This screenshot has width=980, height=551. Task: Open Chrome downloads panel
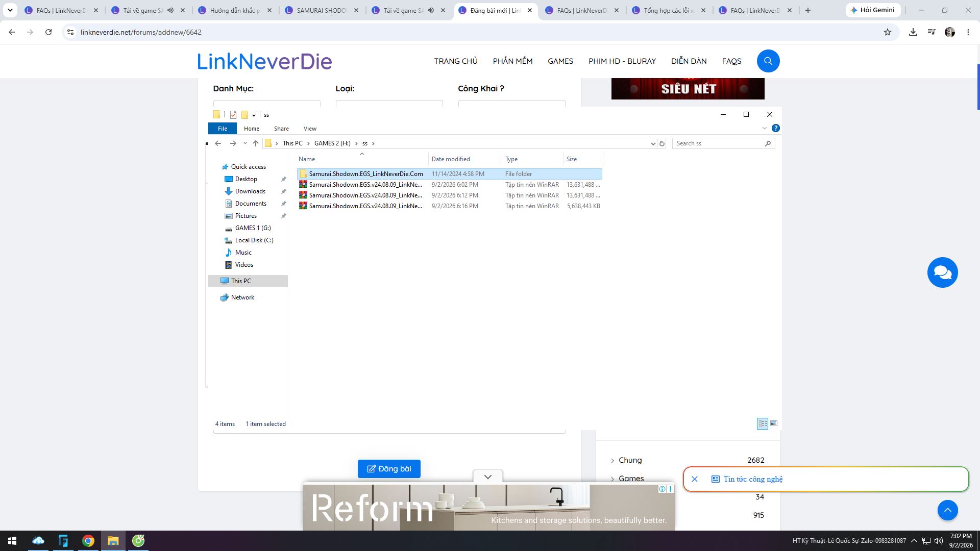[913, 32]
